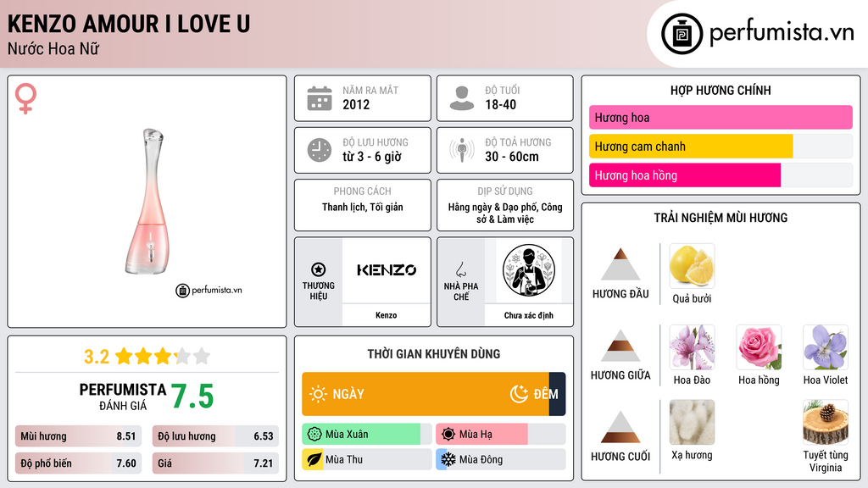Viewport: 868px width, 488px height.
Task: Click the person silhouette icon for Độ tuổi
Action: click(462, 98)
